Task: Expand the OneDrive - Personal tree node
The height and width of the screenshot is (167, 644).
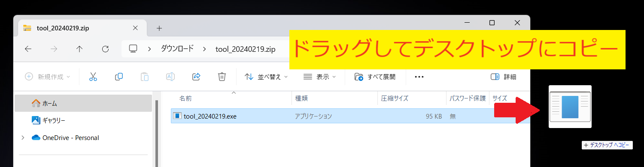Action: click(23, 138)
